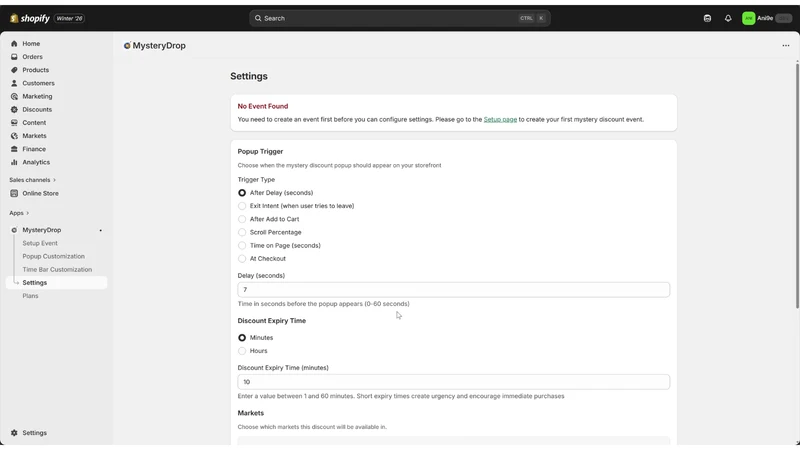Viewport: 800px width, 450px height.
Task: Open Setup Event page
Action: click(x=40, y=243)
